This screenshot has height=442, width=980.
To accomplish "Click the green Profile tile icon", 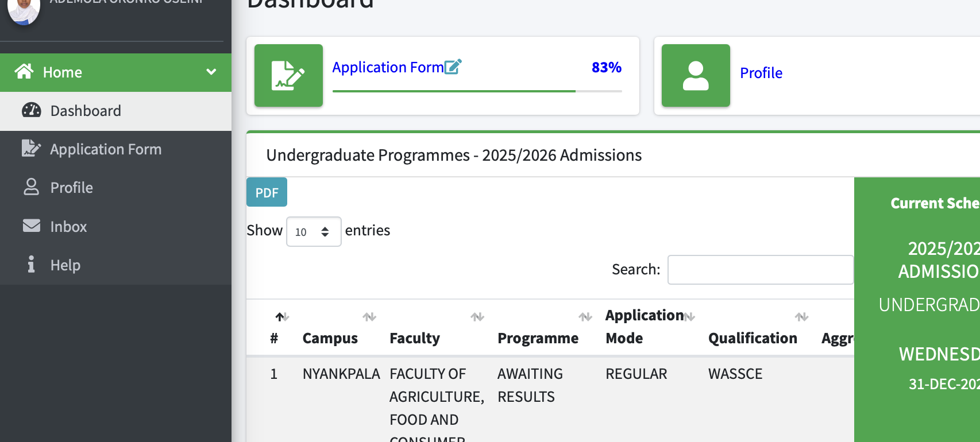I will click(x=696, y=75).
